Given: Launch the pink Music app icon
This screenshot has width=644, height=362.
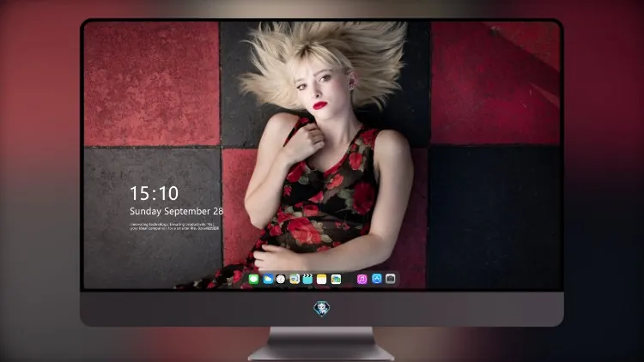Looking at the screenshot, I should pos(361,279).
